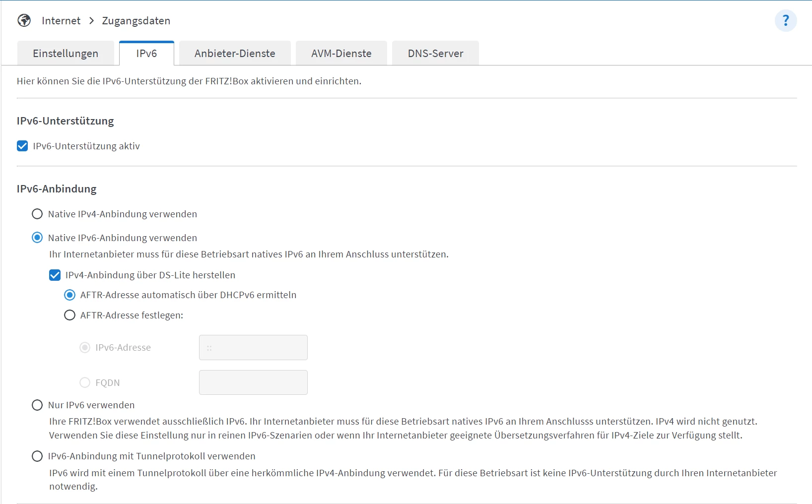The image size is (812, 504).
Task: Click the globe Internet icon
Action: pos(24,20)
